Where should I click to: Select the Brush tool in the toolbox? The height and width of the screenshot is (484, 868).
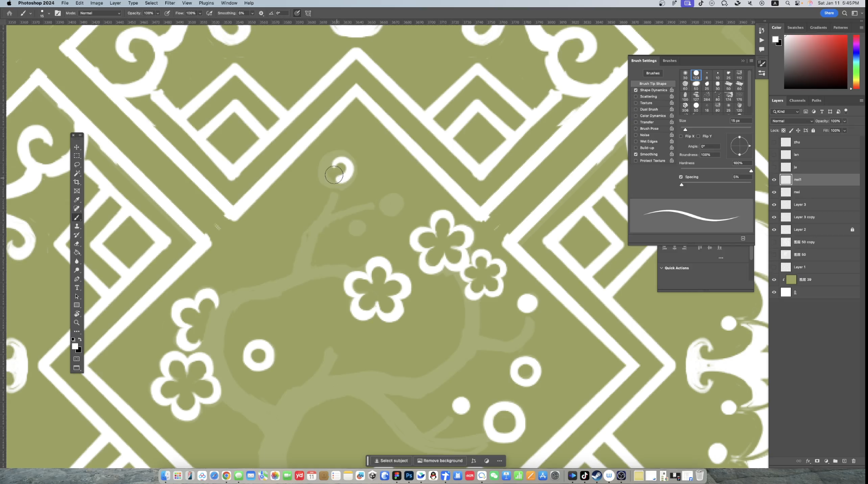pyautogui.click(x=77, y=217)
